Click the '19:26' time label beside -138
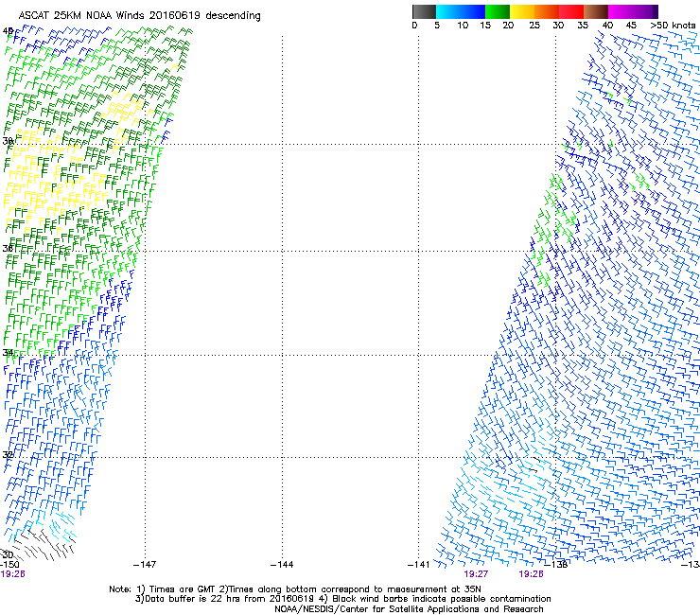This screenshot has height=615, width=700. (x=531, y=574)
